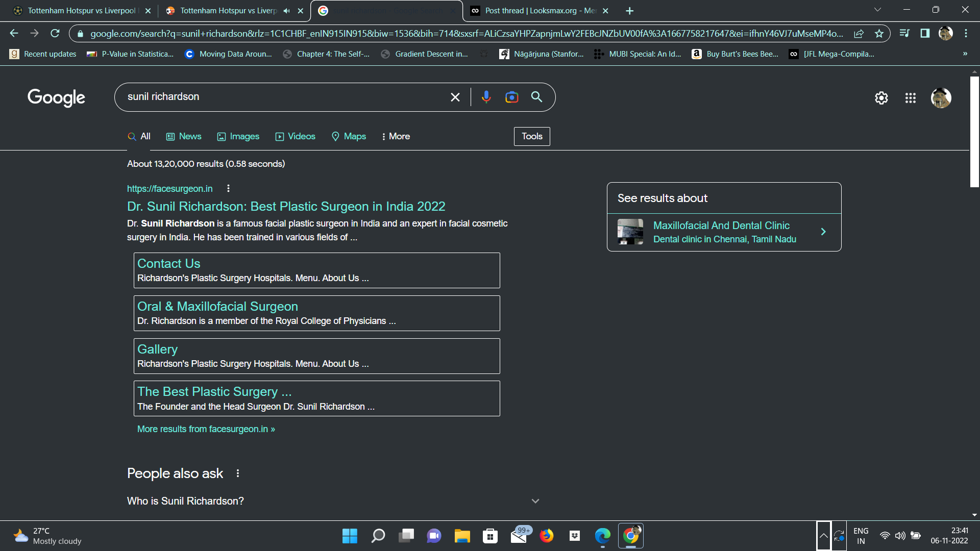
Task: Switch to the All results tab
Action: click(139, 136)
